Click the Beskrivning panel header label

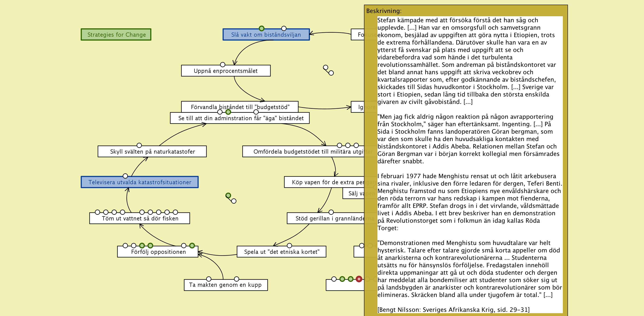click(384, 11)
